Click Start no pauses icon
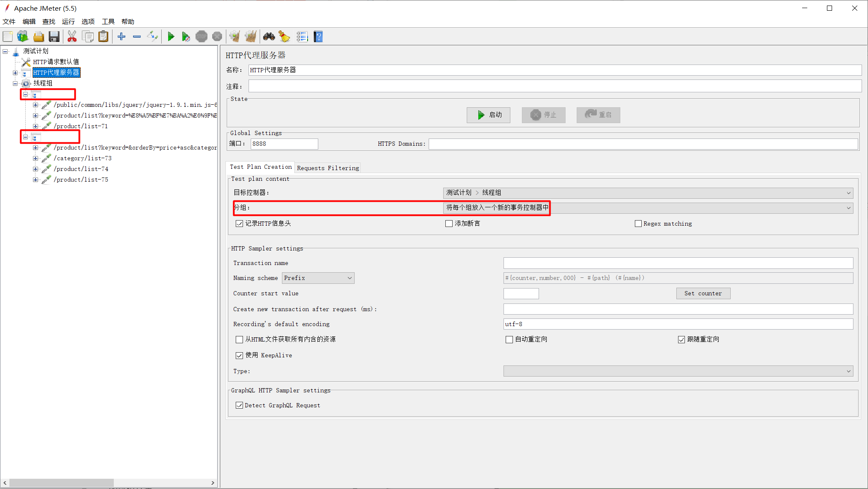868x489 pixels. [186, 37]
